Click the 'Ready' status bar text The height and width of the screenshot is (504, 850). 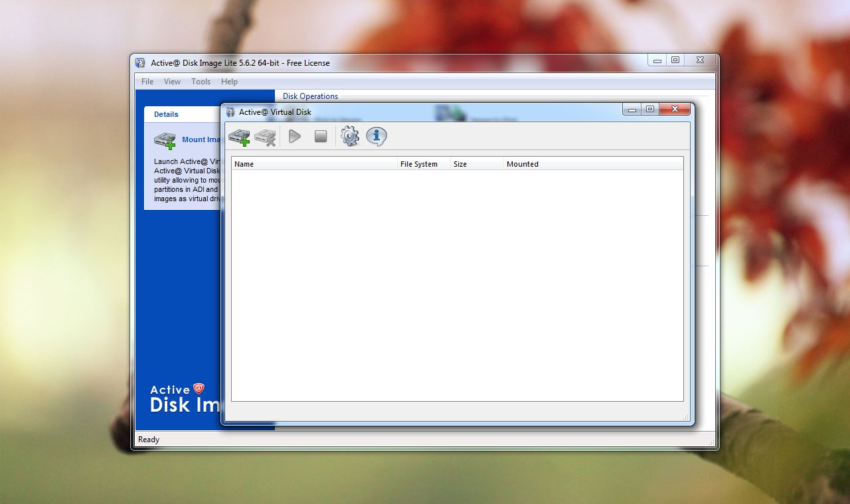(x=149, y=440)
